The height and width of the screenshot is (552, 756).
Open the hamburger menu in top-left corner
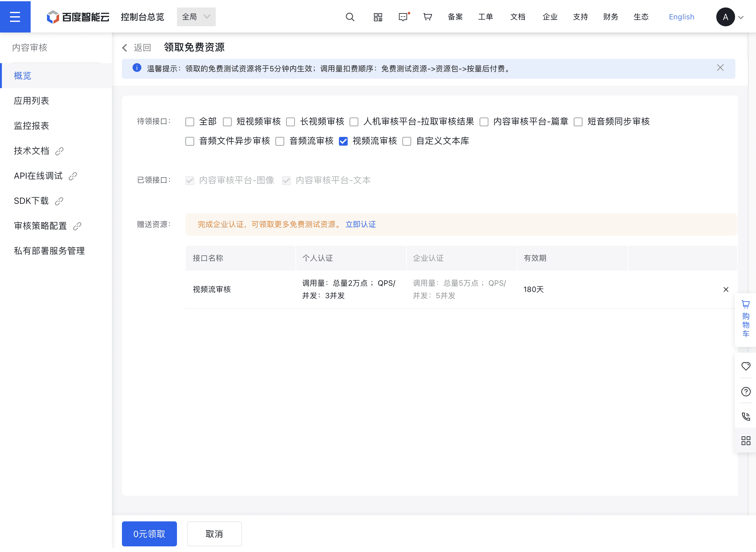pyautogui.click(x=15, y=16)
